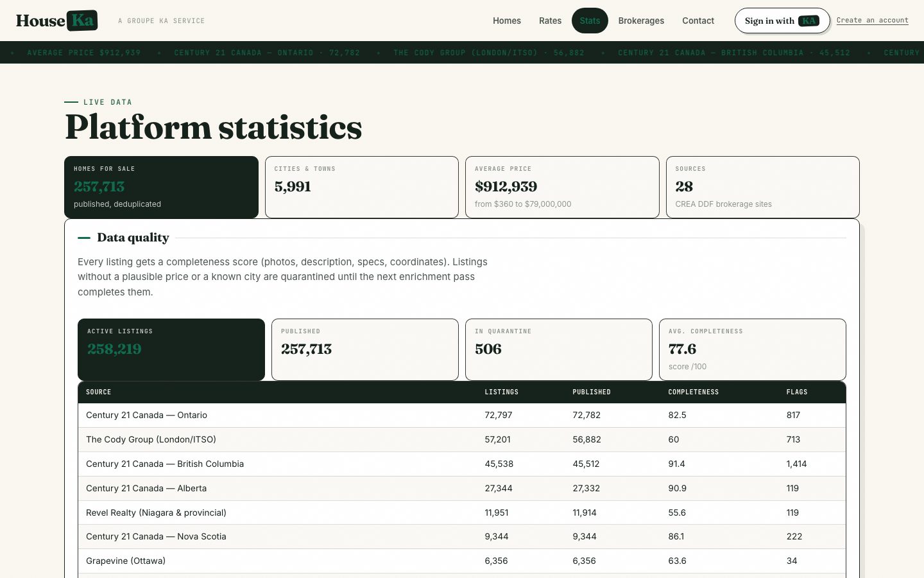Select the Grapevine (Ottawa) row

coord(462,561)
